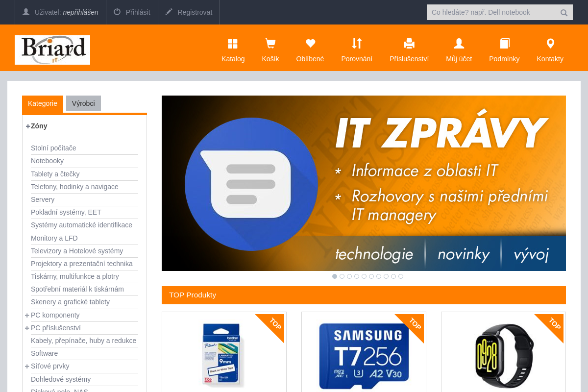This screenshot has width=588, height=392.
Task: Open Notebooky category
Action: (x=47, y=161)
